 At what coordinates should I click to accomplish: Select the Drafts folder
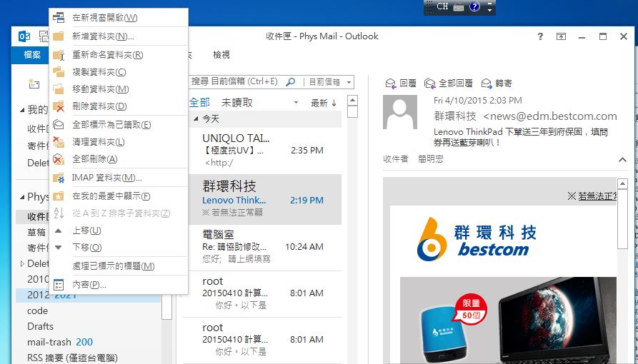point(40,326)
